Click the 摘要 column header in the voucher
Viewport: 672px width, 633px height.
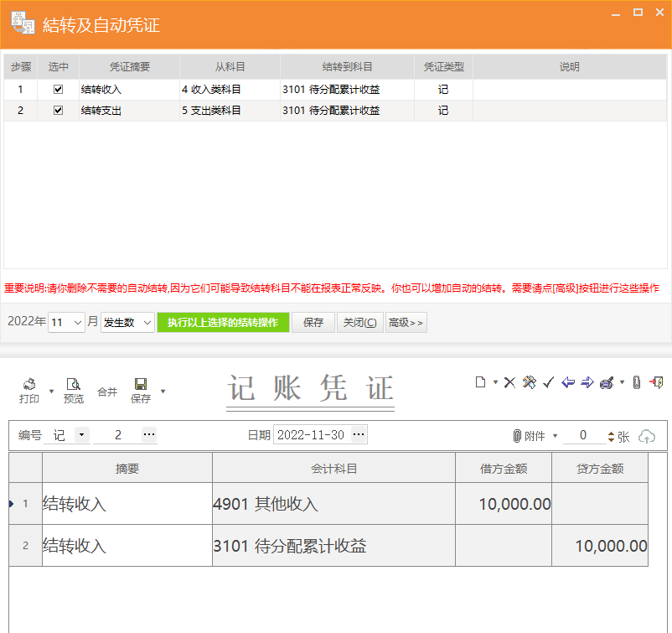point(127,469)
